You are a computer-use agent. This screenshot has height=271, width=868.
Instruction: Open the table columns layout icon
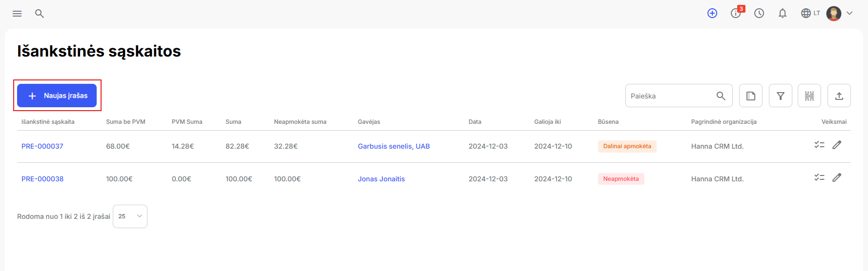click(x=809, y=96)
